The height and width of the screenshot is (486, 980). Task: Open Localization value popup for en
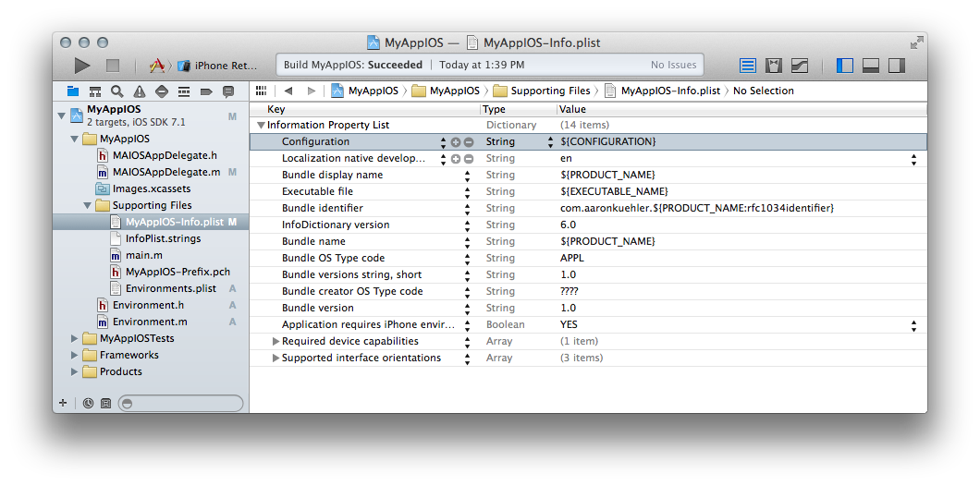point(913,159)
